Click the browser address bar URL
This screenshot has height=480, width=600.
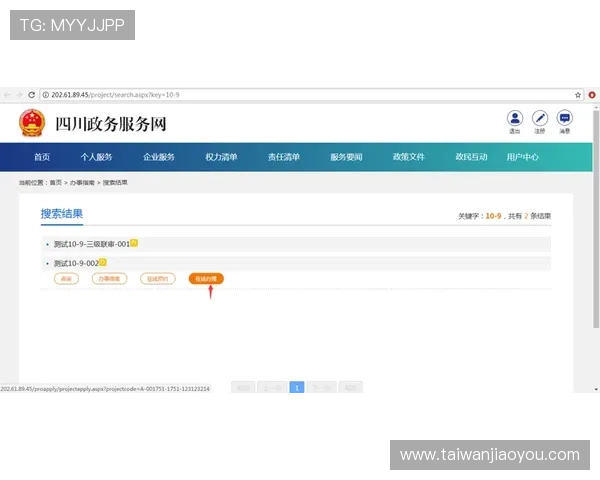115,95
